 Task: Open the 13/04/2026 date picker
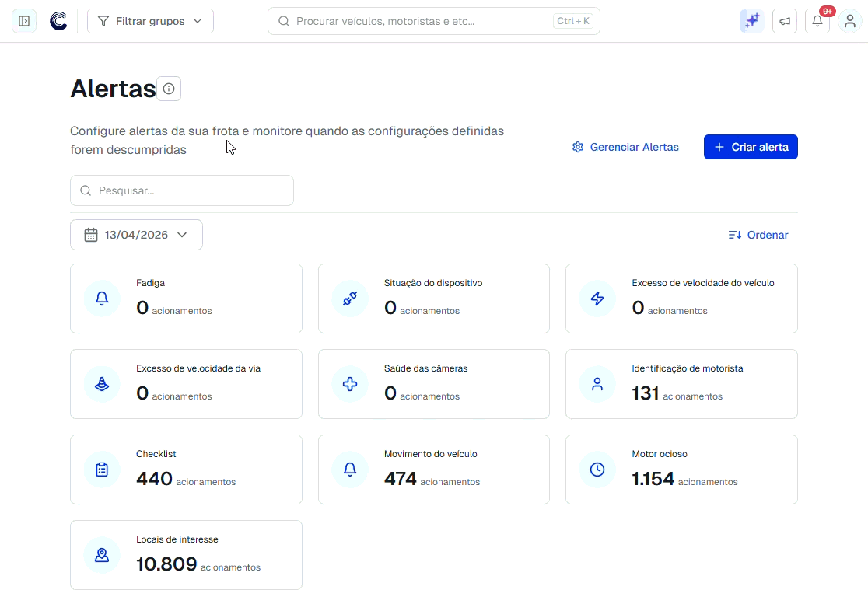tap(136, 235)
